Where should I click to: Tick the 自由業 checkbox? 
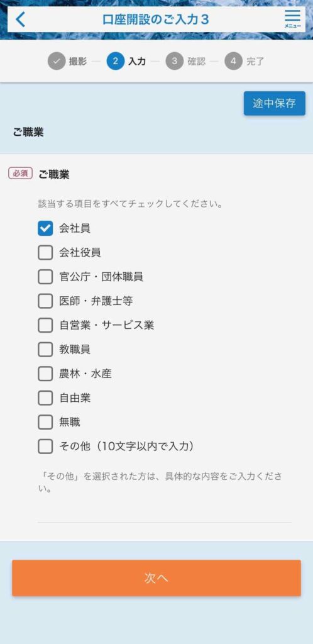point(45,398)
